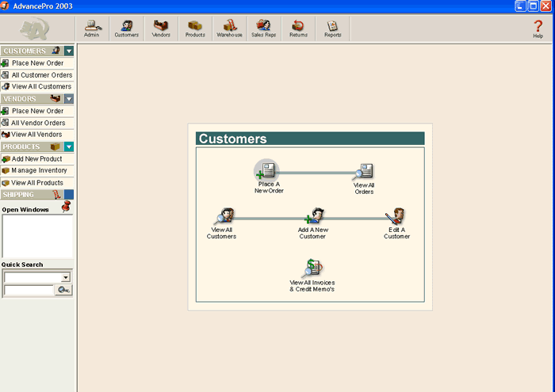This screenshot has width=555, height=392.
Task: Open the Products toolbar icon
Action: pos(195,29)
